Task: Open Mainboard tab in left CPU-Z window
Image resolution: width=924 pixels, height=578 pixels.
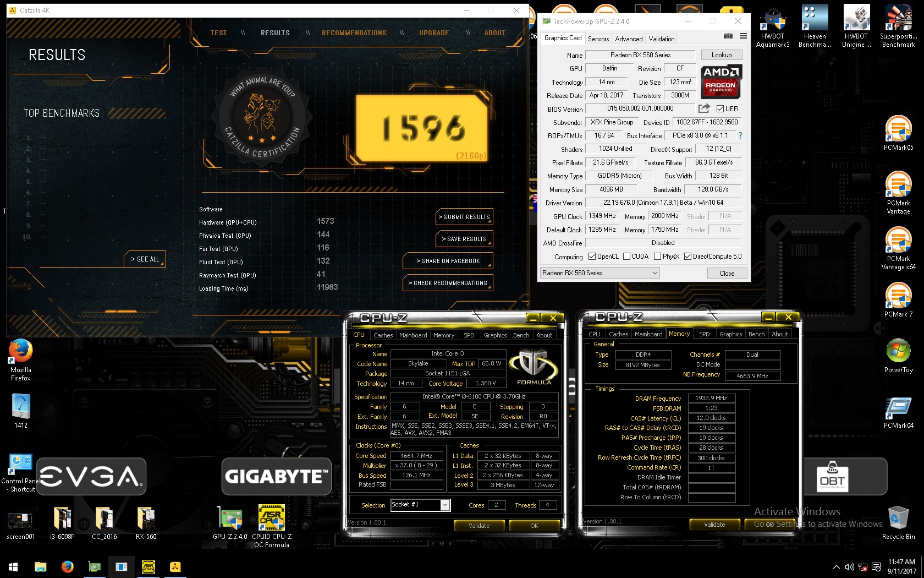Action: 413,335
